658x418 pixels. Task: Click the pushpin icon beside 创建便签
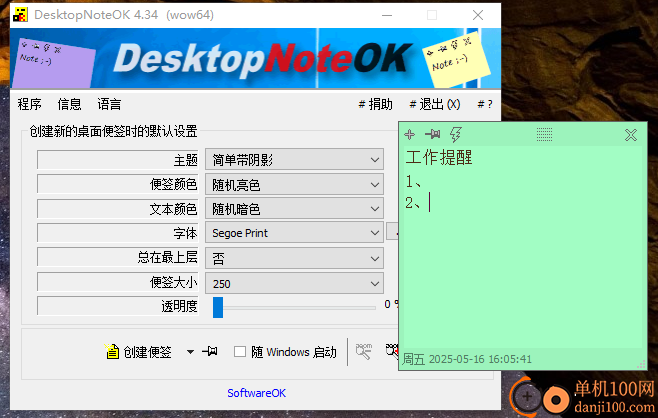[210, 351]
